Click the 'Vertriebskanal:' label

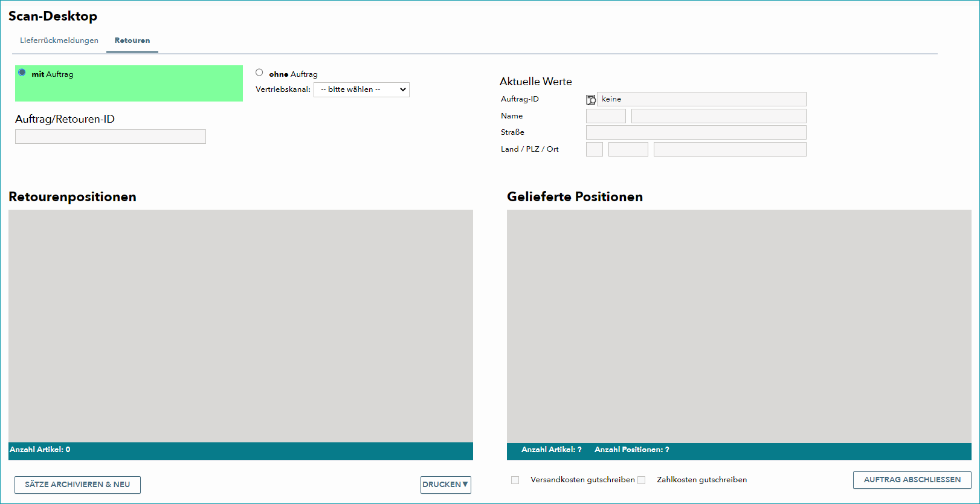pos(283,89)
